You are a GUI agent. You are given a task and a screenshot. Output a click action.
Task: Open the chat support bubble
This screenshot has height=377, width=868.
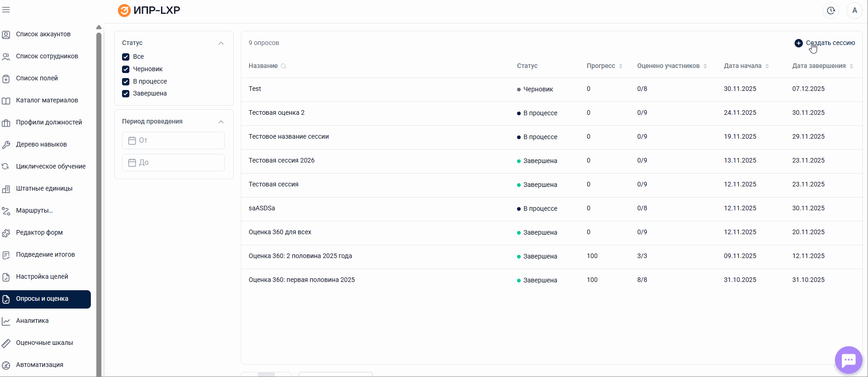[848, 360]
